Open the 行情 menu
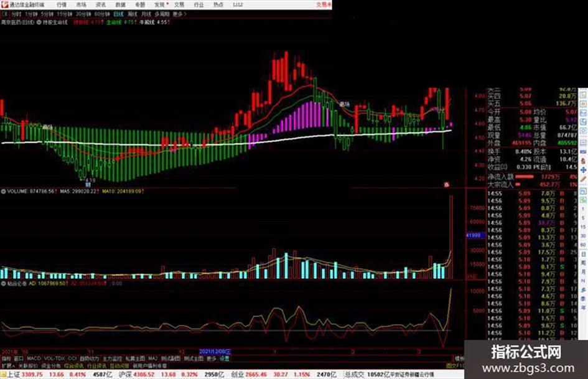Image resolution: width=588 pixels, height=379 pixels. 62,4
